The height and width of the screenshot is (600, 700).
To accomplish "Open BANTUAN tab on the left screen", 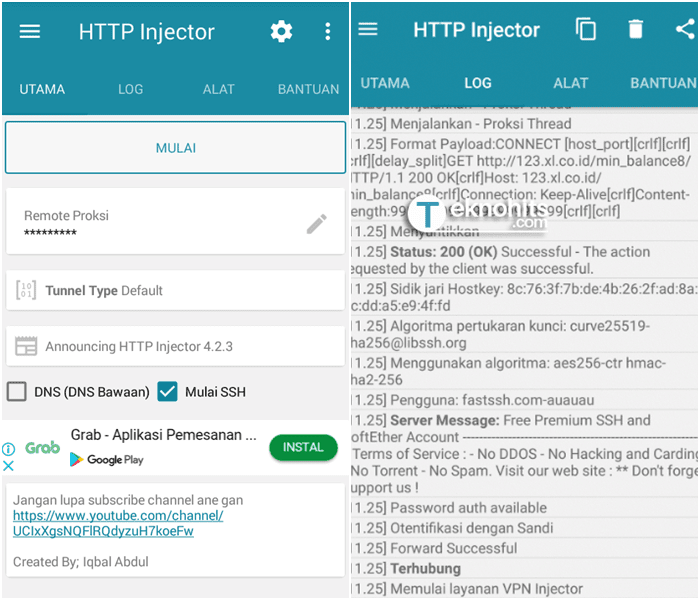I will (x=308, y=89).
